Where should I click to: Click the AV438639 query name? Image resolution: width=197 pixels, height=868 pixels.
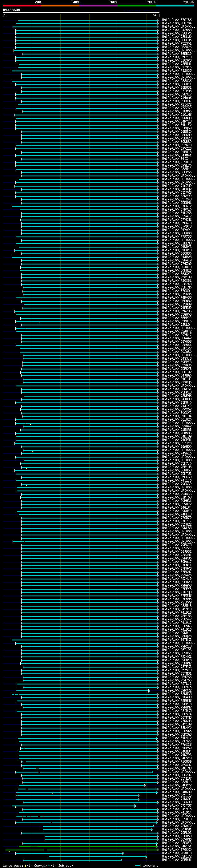pos(11,10)
